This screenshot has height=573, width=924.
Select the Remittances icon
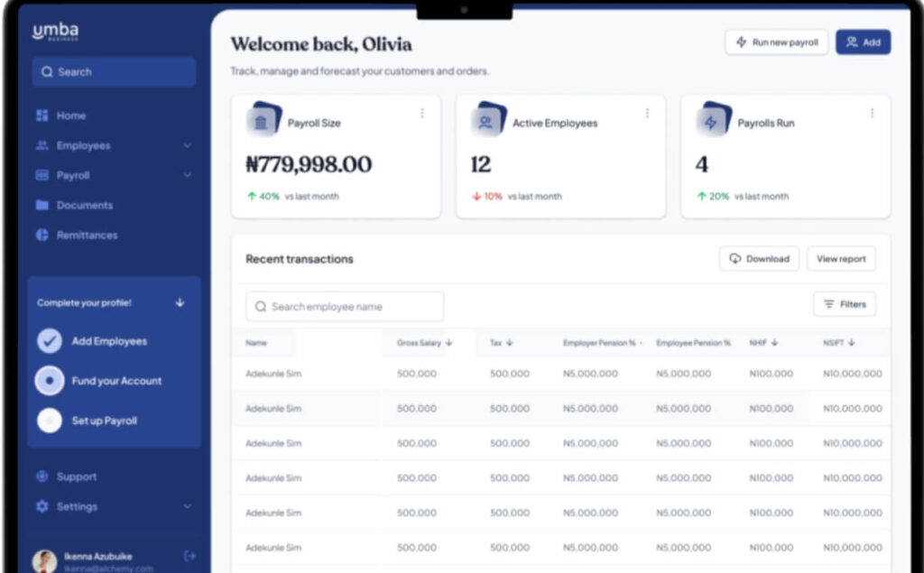point(41,235)
